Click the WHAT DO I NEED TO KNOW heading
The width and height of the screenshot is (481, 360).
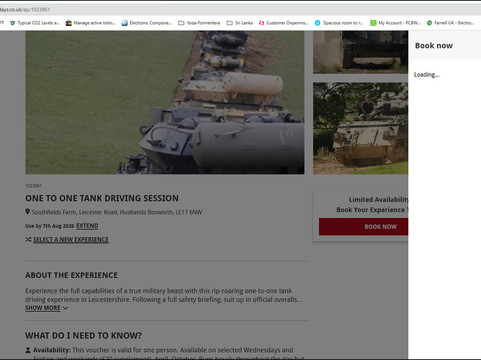coord(83,335)
